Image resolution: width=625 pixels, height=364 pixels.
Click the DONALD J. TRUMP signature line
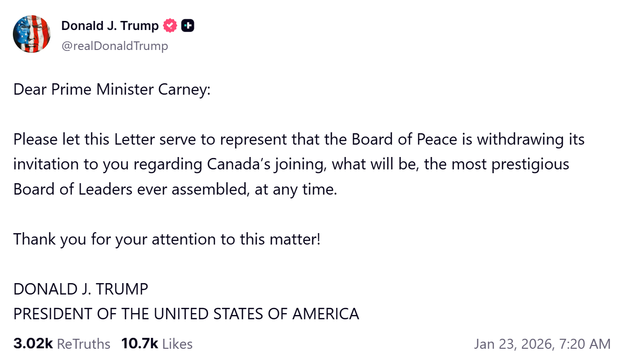(x=81, y=289)
